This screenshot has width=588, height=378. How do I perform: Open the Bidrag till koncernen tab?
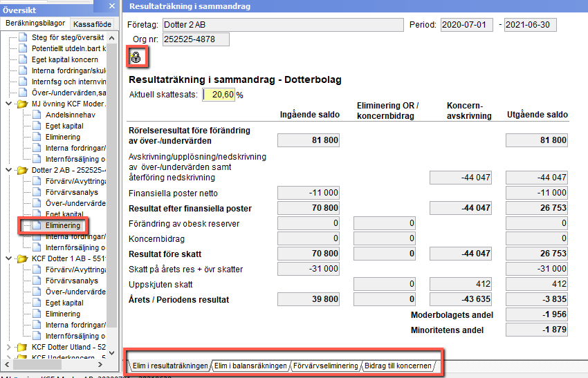(398, 366)
